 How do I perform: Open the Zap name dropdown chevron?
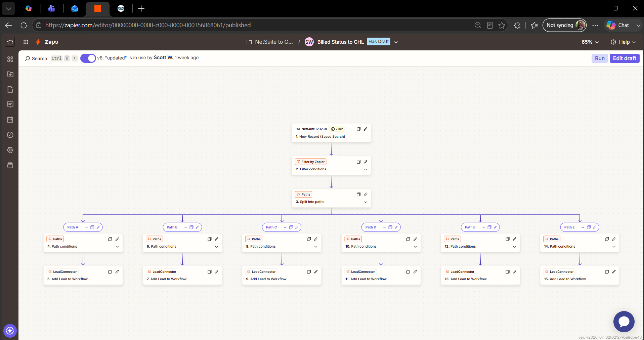click(x=396, y=42)
